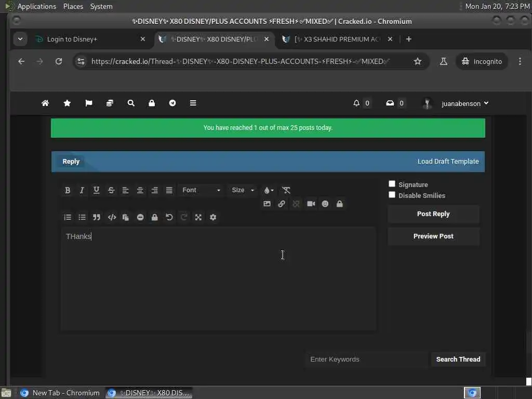Remove formatting with the clear format icon
This screenshot has height=399, width=532.
pyautogui.click(x=286, y=190)
